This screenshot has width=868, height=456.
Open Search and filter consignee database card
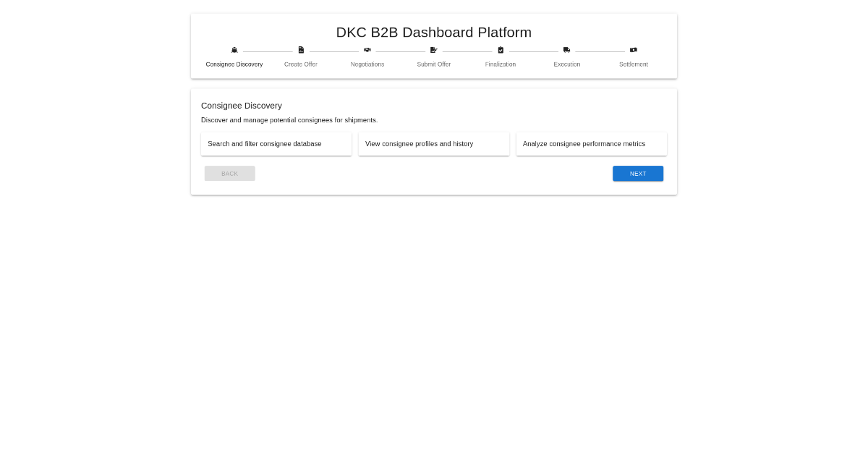pyautogui.click(x=276, y=144)
